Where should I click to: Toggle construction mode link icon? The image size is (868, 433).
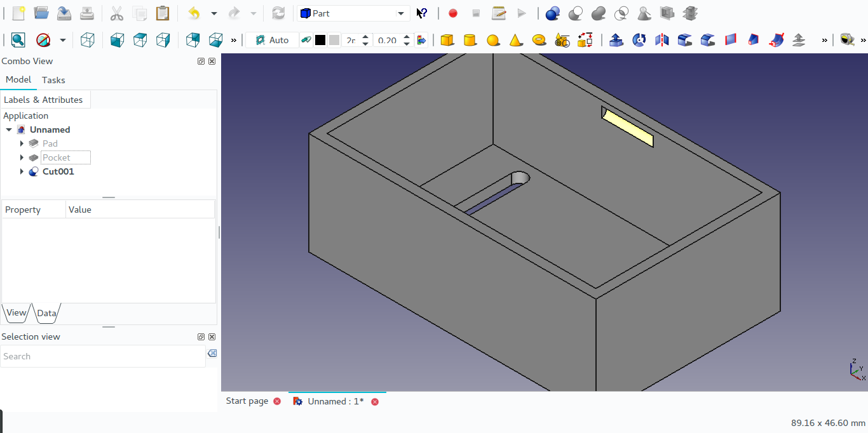click(x=306, y=40)
